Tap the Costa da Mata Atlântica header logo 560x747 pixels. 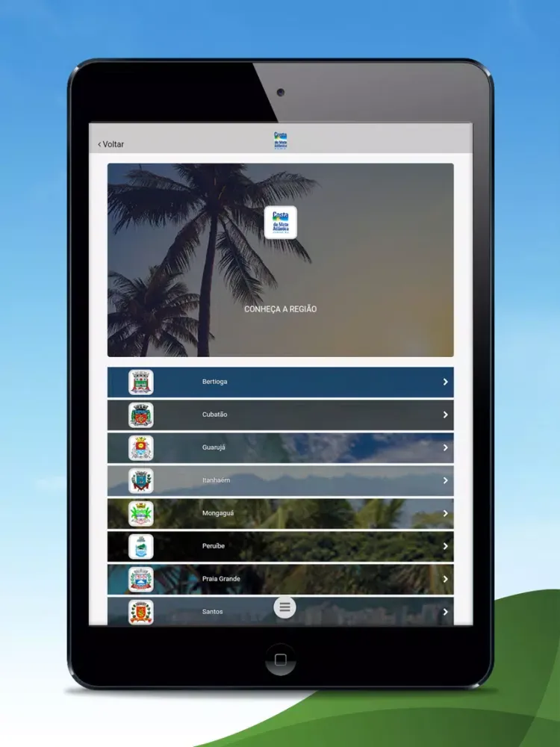(281, 140)
